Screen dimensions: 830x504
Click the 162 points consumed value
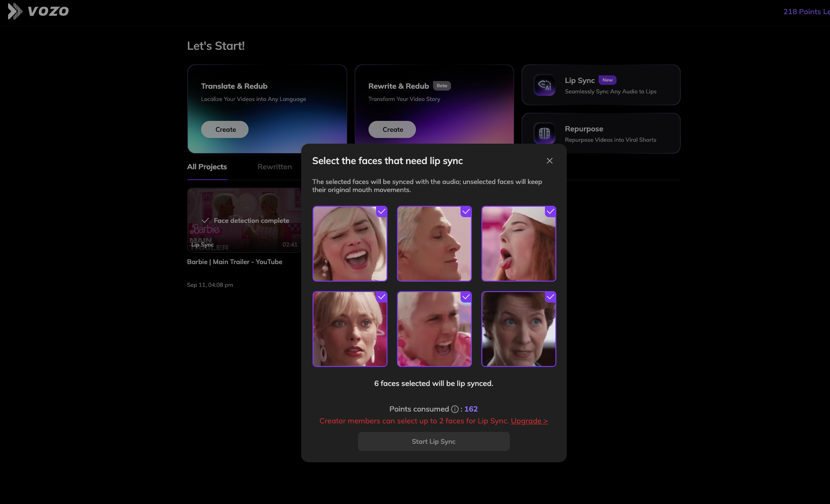471,409
